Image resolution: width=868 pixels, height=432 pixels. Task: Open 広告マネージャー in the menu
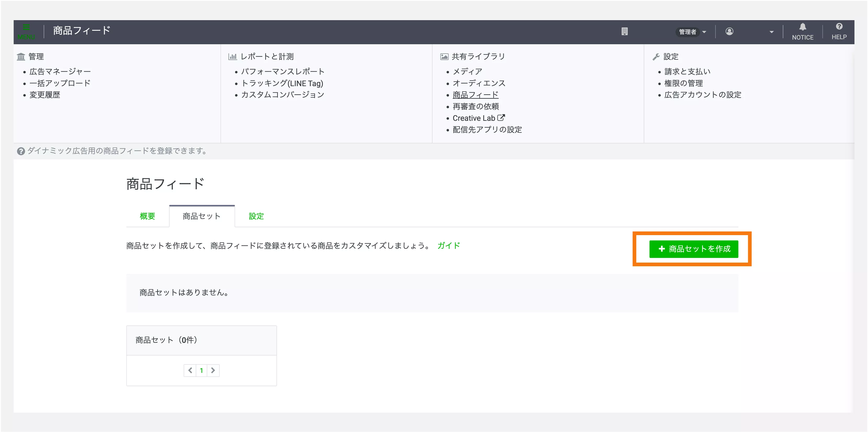pos(60,71)
